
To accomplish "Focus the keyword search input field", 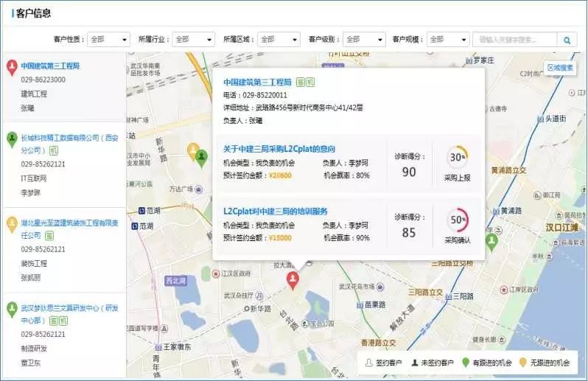I will pyautogui.click(x=515, y=39).
